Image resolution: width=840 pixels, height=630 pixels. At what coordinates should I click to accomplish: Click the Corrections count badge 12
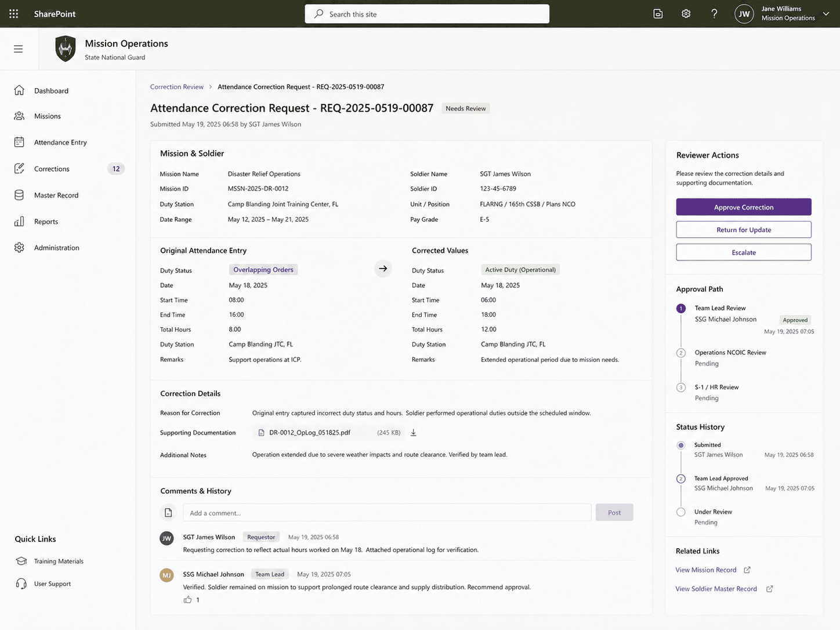pos(116,169)
